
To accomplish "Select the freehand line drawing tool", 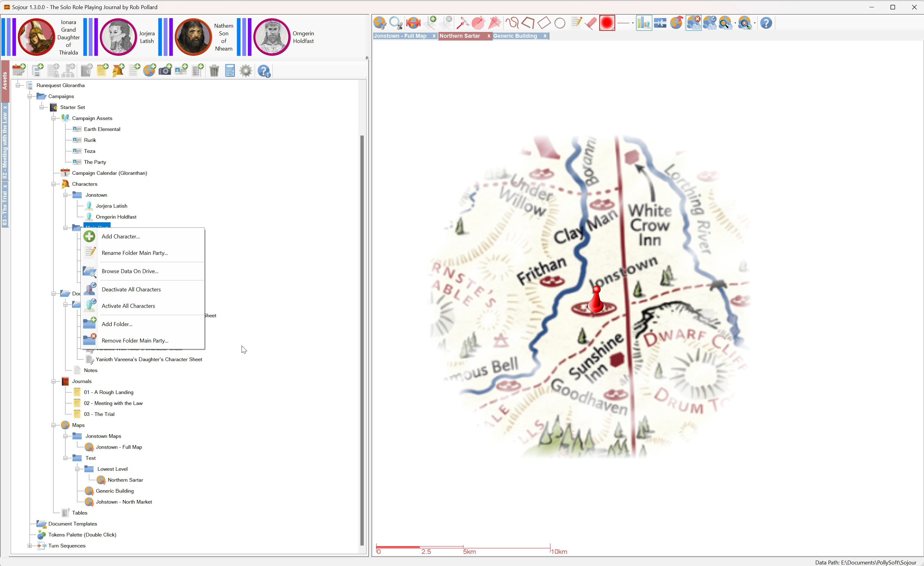I will pyautogui.click(x=512, y=23).
